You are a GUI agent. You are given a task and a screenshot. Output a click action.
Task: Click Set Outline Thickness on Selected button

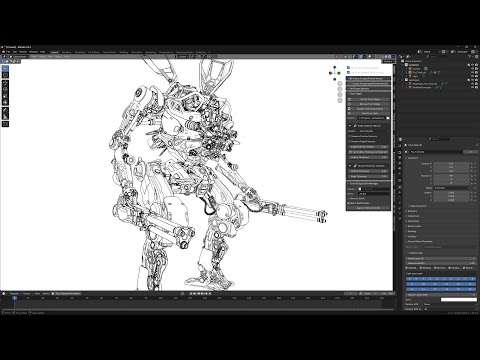tap(368, 152)
